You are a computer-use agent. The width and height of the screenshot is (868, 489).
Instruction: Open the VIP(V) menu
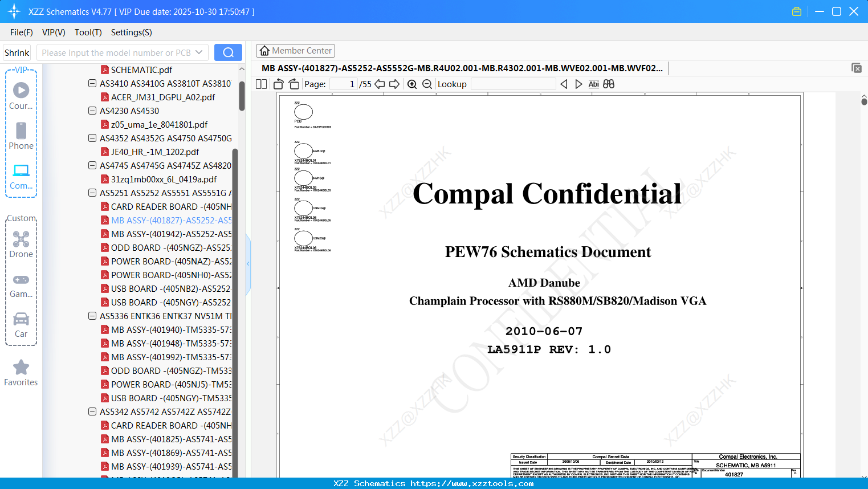click(x=54, y=32)
